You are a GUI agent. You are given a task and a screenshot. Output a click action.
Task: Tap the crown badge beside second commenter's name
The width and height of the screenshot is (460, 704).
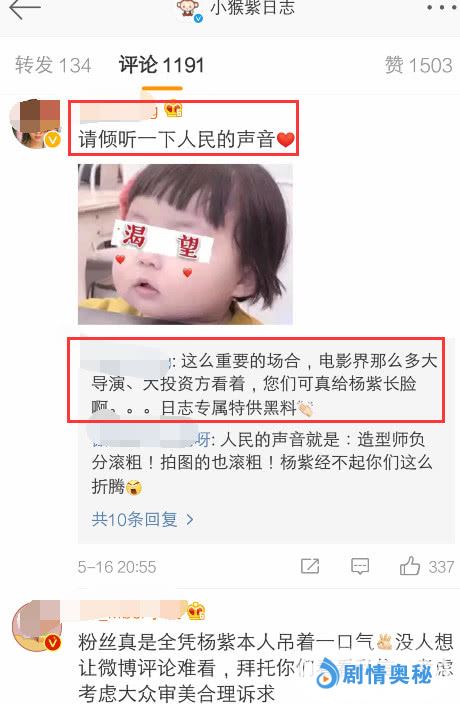(196, 611)
